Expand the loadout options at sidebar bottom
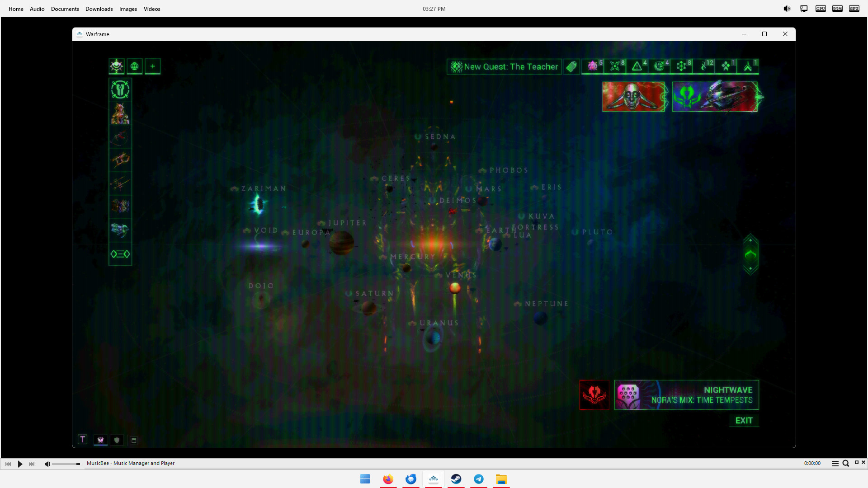This screenshot has height=488, width=868. pos(120,254)
